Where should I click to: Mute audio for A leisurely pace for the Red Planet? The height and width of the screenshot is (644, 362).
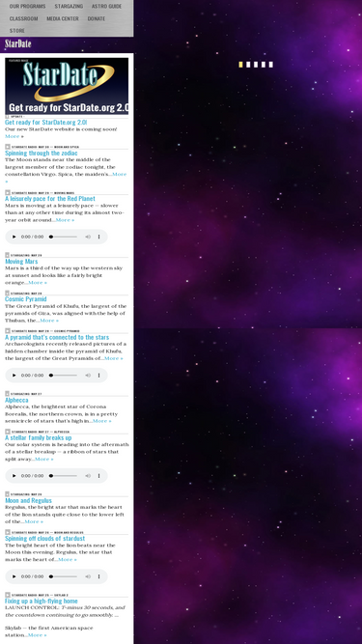(x=88, y=237)
